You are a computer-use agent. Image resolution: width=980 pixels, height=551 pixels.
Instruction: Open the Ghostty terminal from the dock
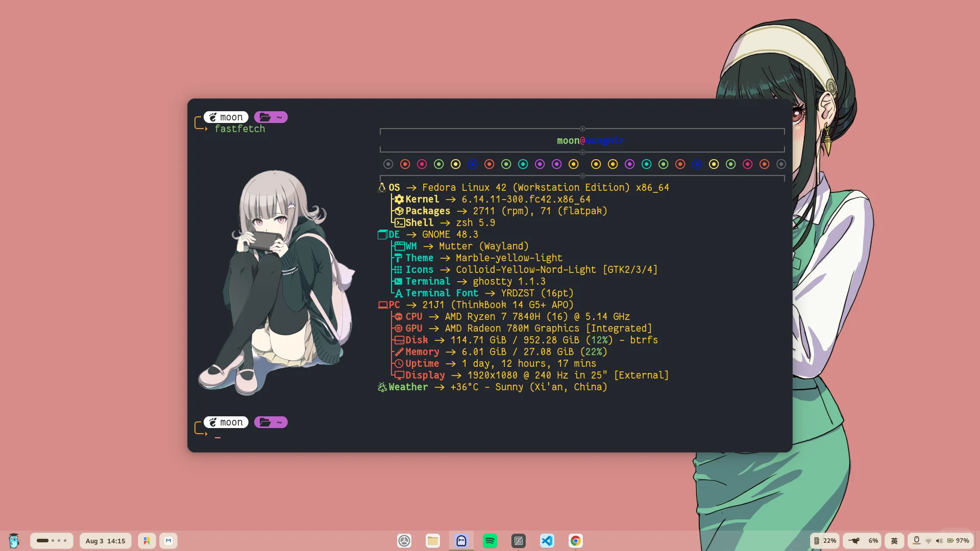click(461, 540)
